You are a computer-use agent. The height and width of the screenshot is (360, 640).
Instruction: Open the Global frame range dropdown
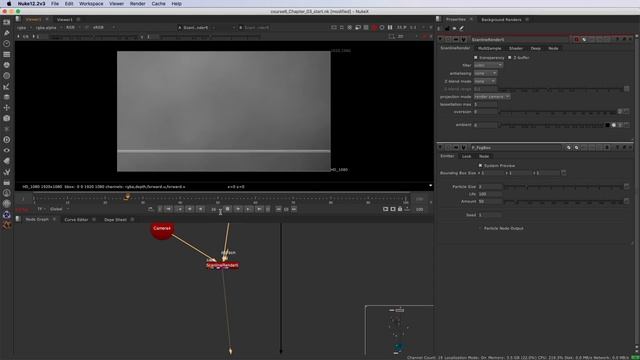pyautogui.click(x=60, y=209)
